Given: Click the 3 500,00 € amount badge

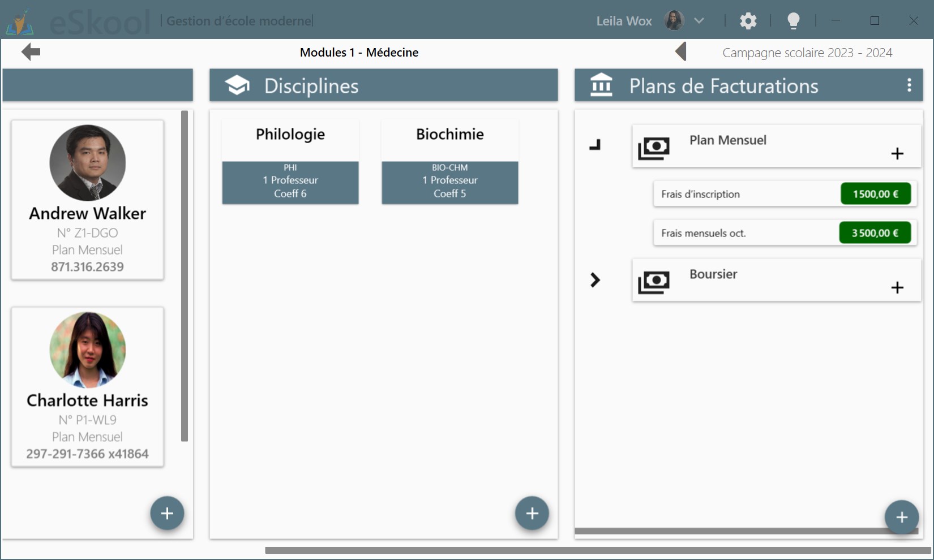Looking at the screenshot, I should 875,233.
